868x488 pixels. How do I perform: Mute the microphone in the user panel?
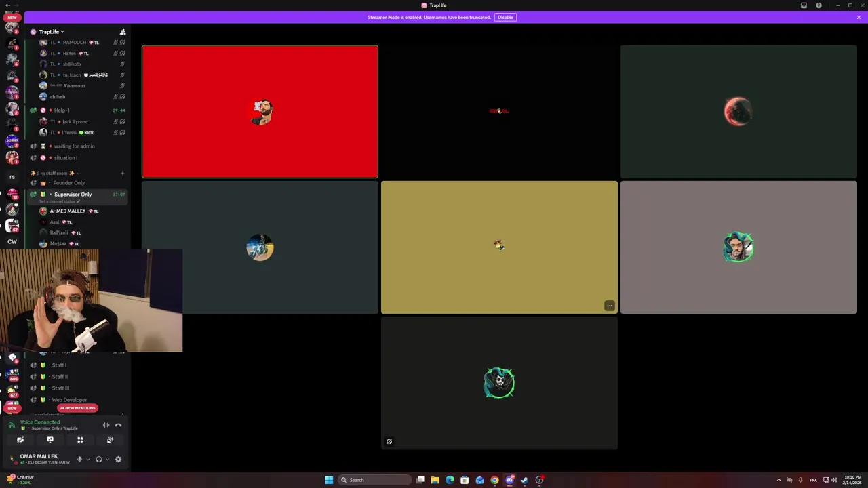tap(79, 460)
